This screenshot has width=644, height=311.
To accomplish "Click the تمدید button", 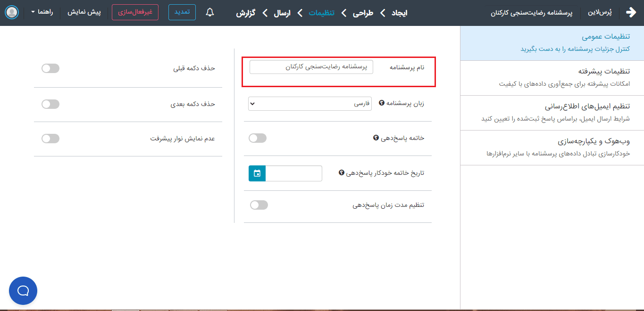I will (x=182, y=12).
